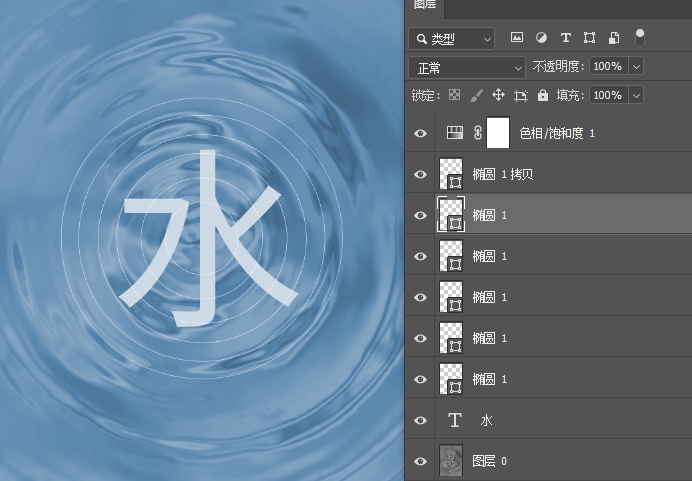Viewport: 692px width, 481px height.
Task: Filter layers by adjustment layers icon
Action: [541, 38]
